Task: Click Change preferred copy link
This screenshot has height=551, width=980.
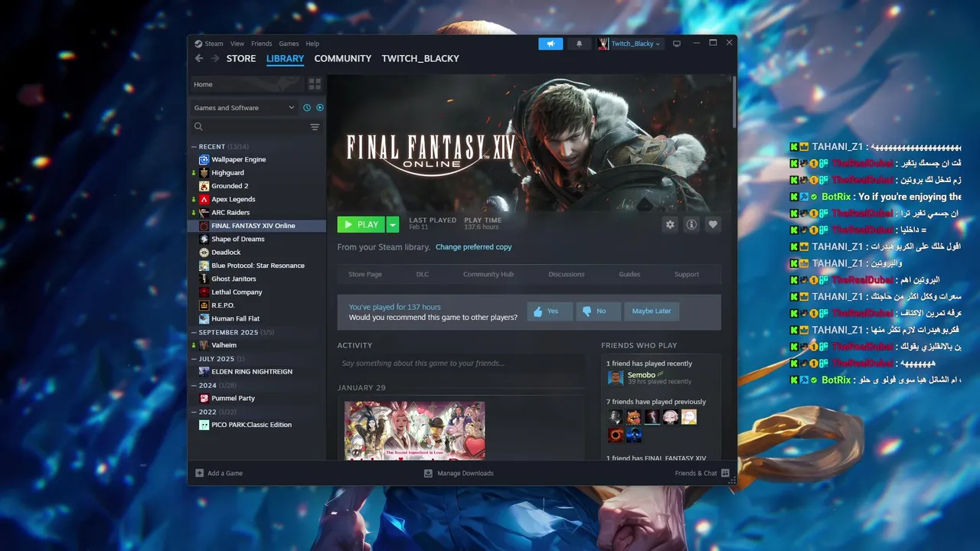Action: point(473,247)
